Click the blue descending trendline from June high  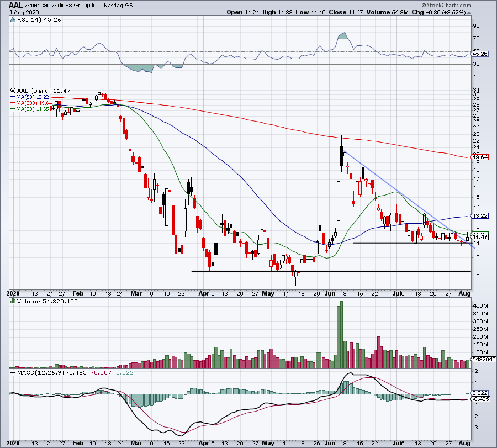click(x=409, y=199)
